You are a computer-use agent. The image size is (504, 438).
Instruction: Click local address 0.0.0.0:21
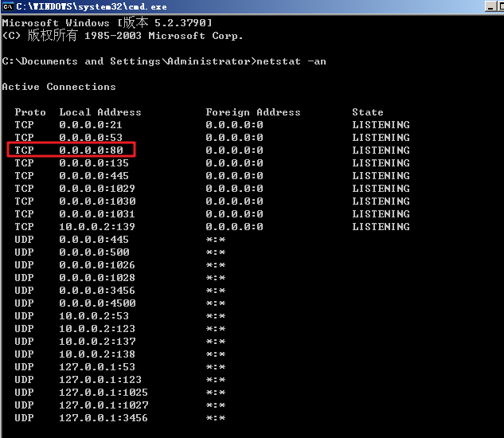pyautogui.click(x=91, y=125)
